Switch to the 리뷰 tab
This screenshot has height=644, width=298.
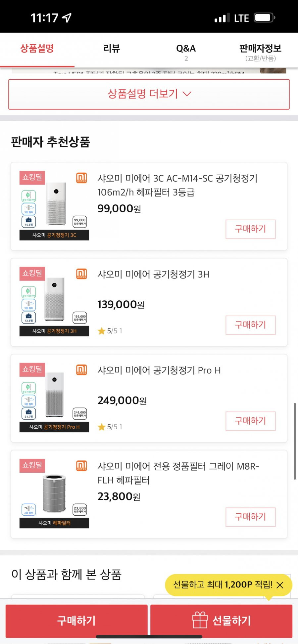[x=112, y=49]
